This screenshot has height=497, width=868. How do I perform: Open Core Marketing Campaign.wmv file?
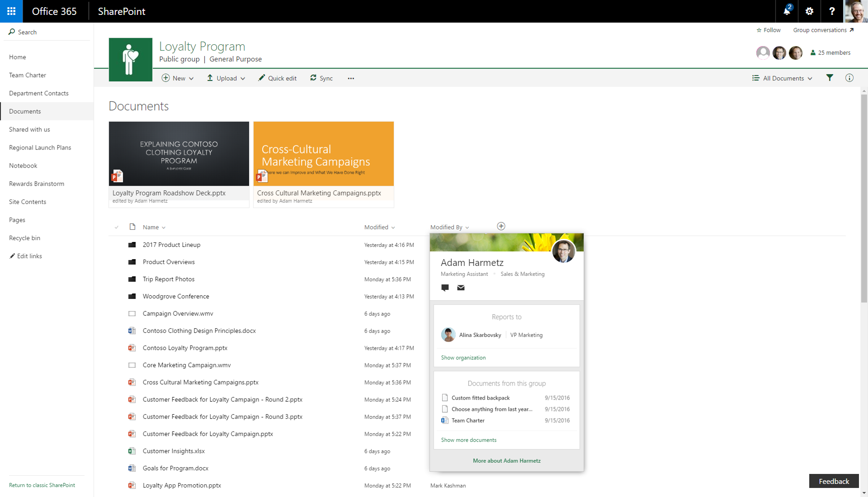coord(187,365)
